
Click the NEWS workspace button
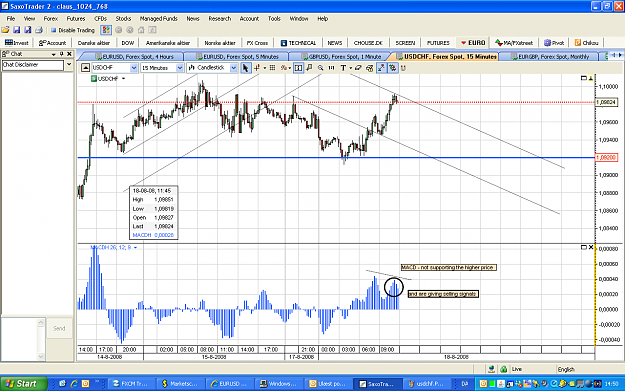pyautogui.click(x=334, y=43)
